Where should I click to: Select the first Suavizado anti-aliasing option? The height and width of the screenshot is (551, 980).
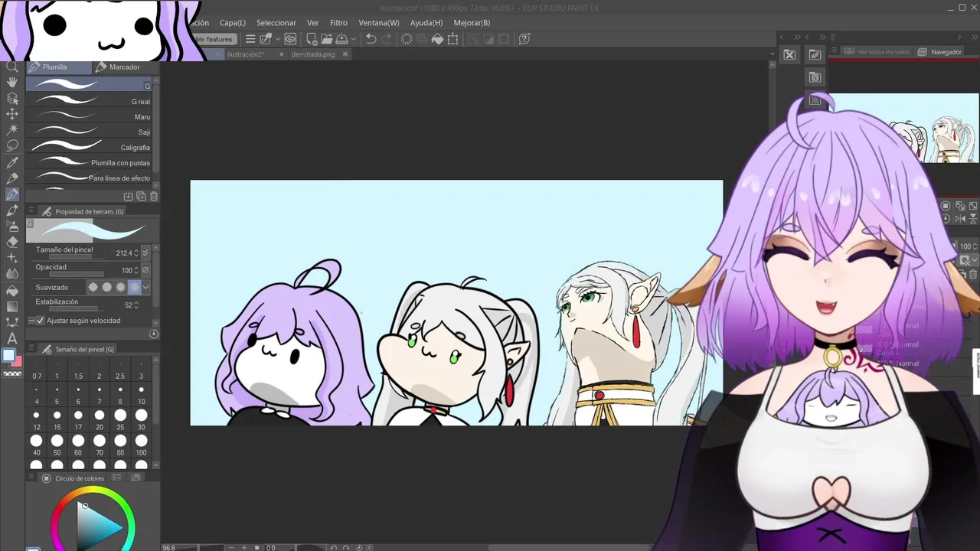coord(93,287)
